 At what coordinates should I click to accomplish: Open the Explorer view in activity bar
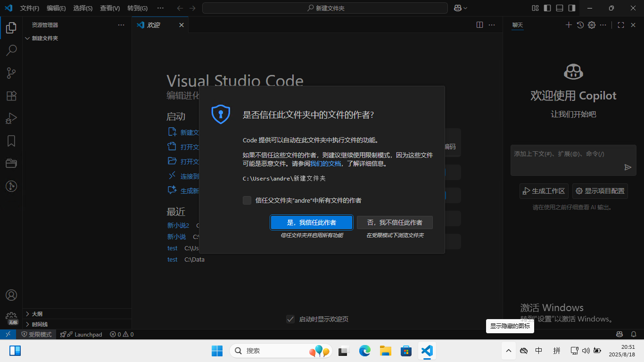tap(11, 28)
